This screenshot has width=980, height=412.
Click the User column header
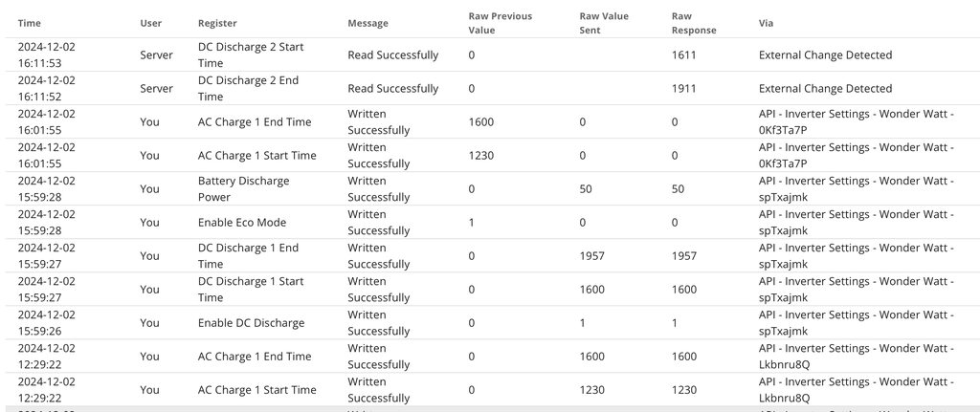click(x=150, y=22)
